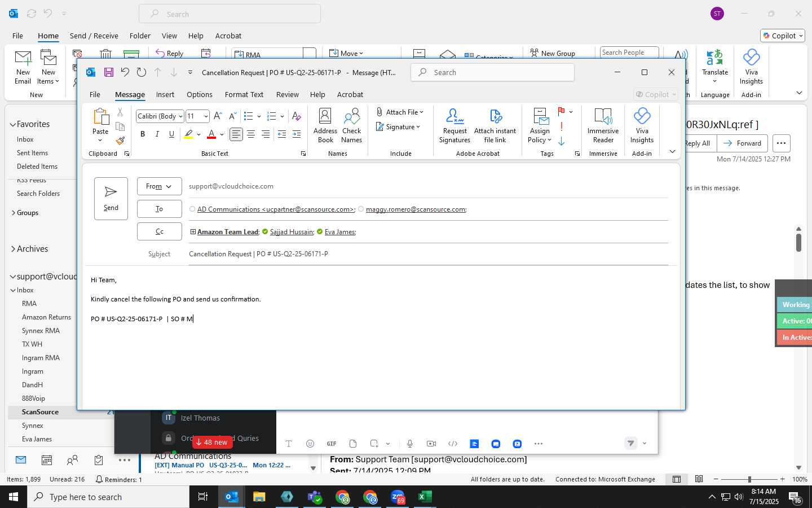The height and width of the screenshot is (508, 812).
Task: Expand the Archives folder group
Action: click(13, 249)
